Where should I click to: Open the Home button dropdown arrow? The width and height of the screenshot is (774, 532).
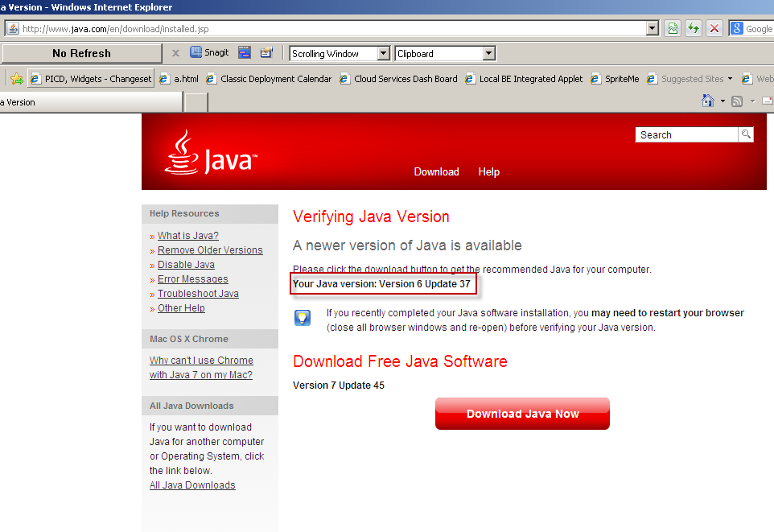[x=723, y=101]
